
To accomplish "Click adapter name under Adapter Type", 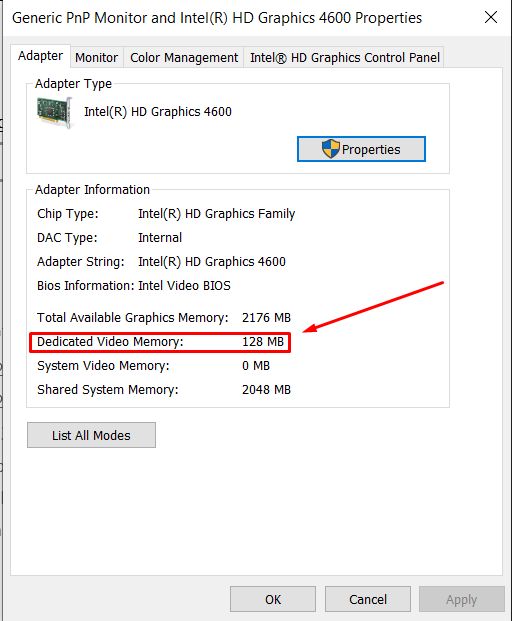I will click(x=158, y=112).
